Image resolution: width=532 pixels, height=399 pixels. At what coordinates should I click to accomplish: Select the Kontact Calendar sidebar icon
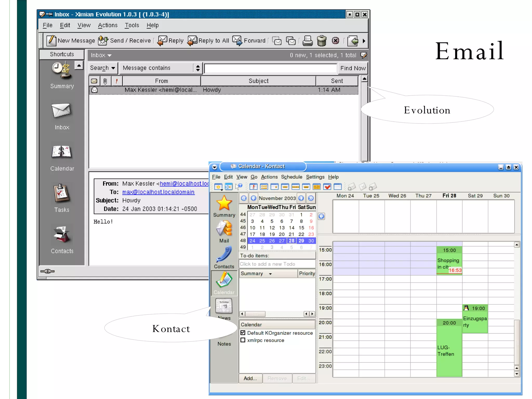point(224,283)
